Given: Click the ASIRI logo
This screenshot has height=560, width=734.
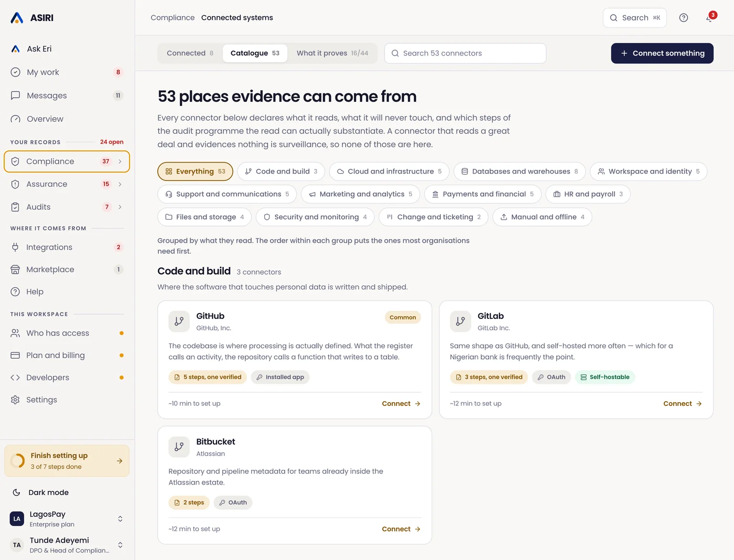Looking at the screenshot, I should 32,18.
